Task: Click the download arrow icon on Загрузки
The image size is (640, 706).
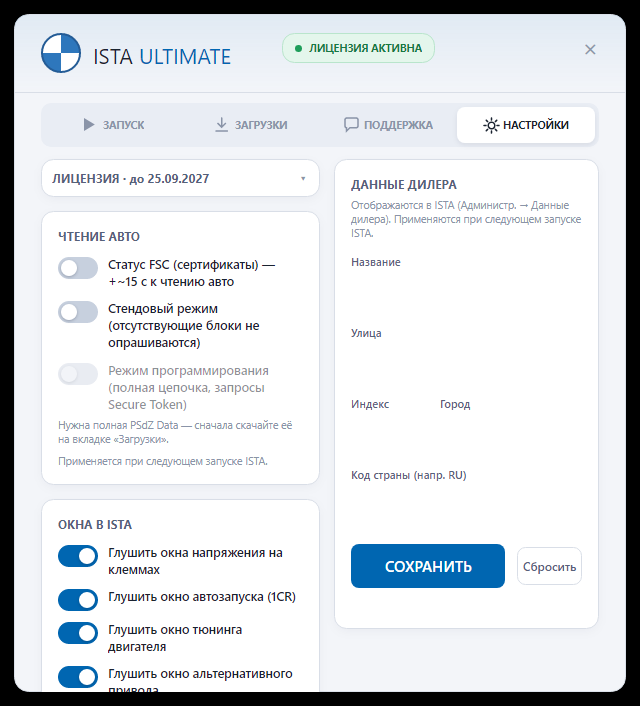Action: (x=221, y=125)
